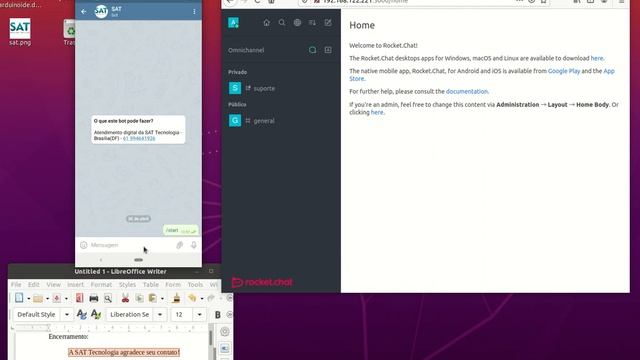Image resolution: width=640 pixels, height=360 pixels.
Task: Open the SAT bot profile avatar in Telegram
Action: (101, 11)
